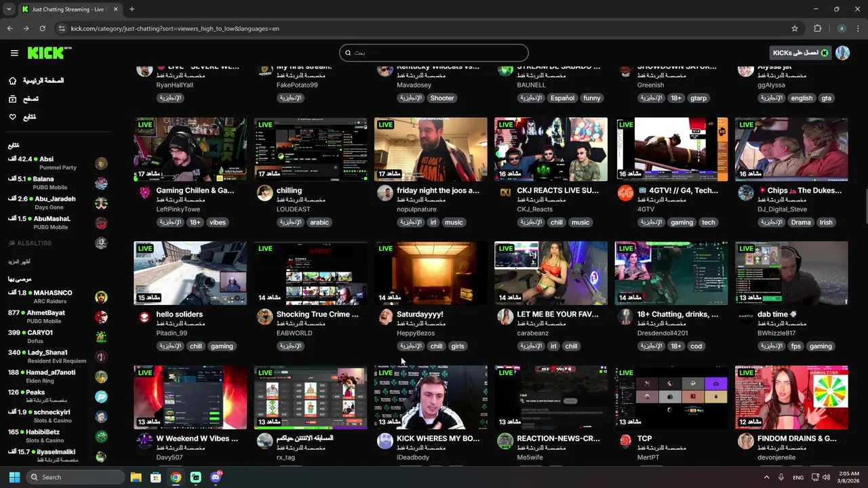Open 'LET ME BE YOUR FAV' stream title
Screen dimensions: 868x488
558,314
